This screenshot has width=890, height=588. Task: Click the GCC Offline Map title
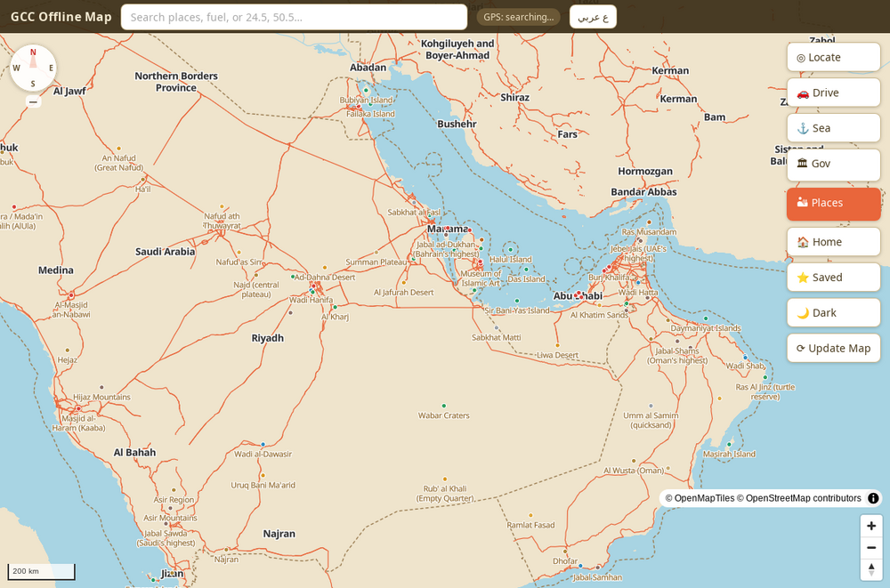tap(61, 17)
